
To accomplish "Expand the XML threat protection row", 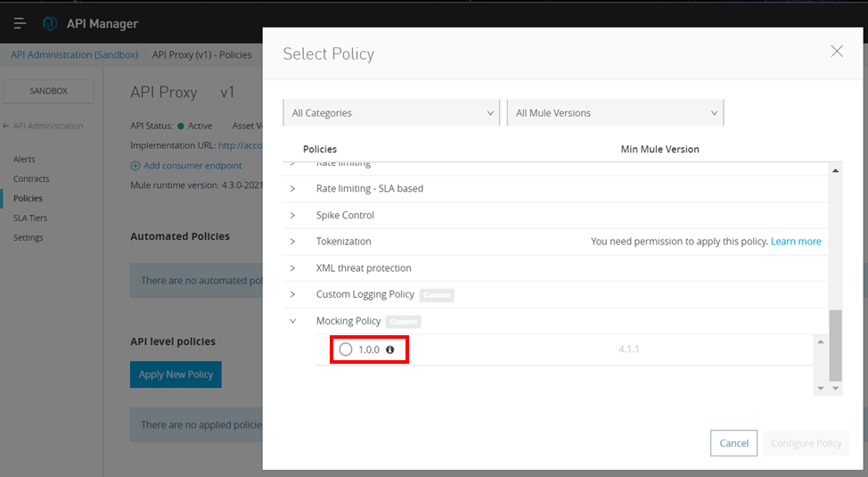I will coord(292,268).
